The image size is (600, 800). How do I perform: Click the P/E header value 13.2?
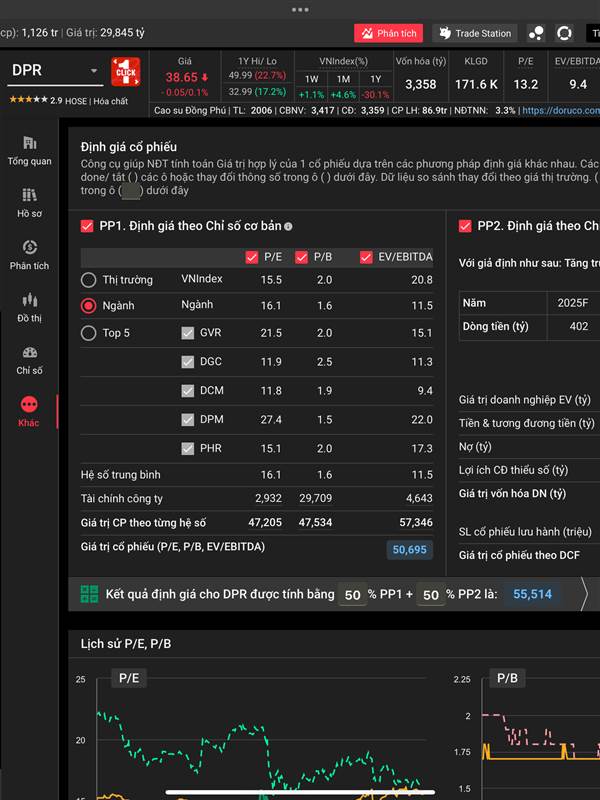526,84
